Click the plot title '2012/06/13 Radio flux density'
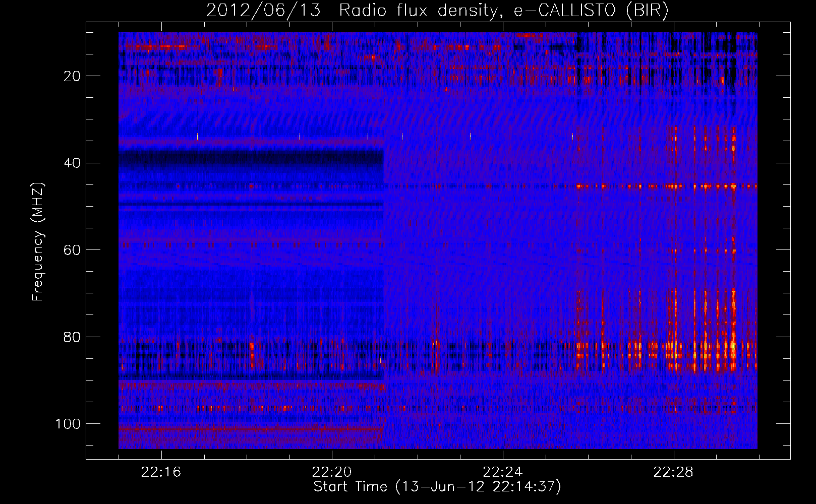Image resolution: width=816 pixels, height=504 pixels. (437, 11)
